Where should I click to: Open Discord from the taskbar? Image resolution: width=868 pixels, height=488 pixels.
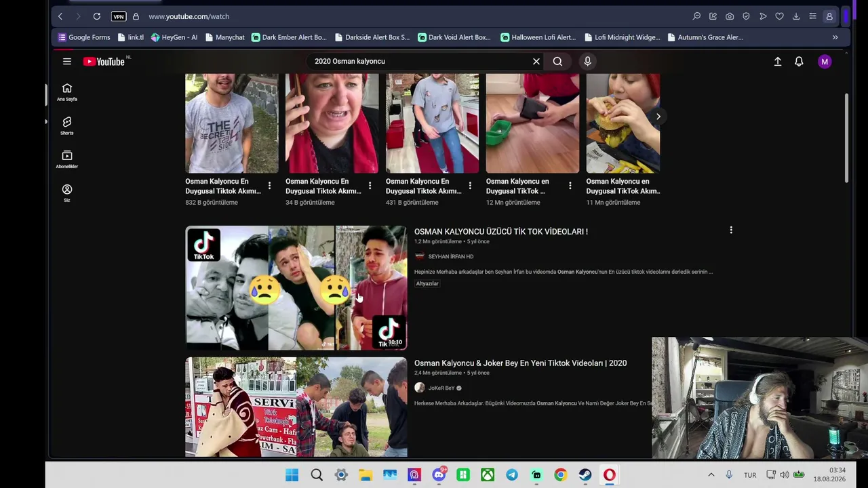[x=439, y=475]
